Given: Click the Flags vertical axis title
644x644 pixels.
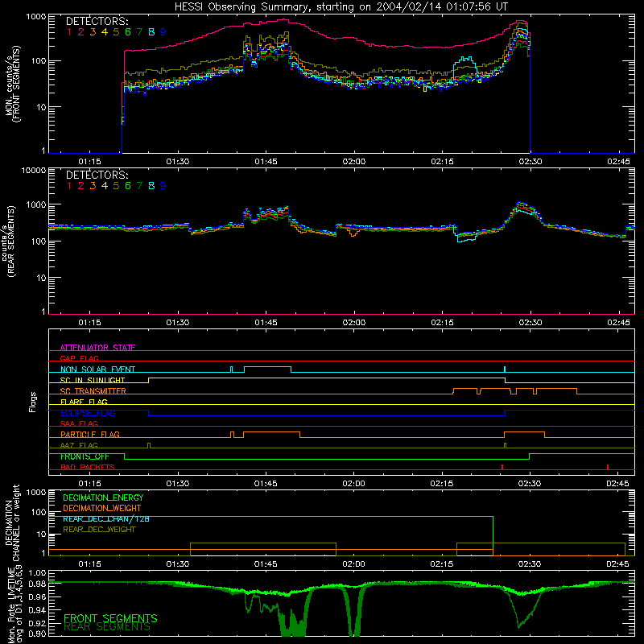Looking at the screenshot, I should 33,402.
